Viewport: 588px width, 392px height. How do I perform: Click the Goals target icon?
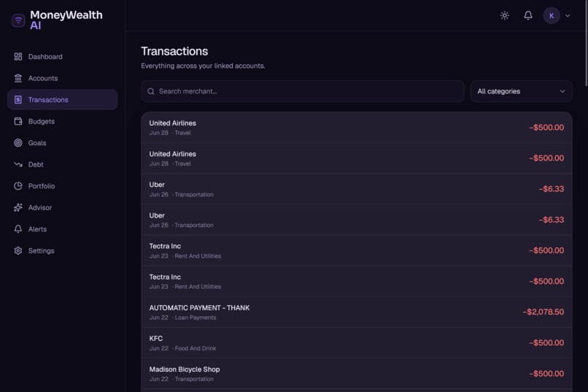click(x=18, y=143)
